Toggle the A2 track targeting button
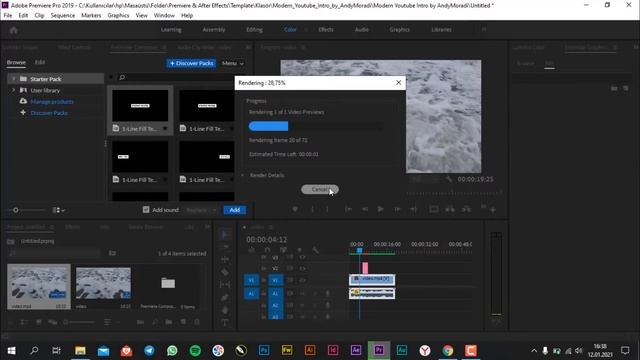 tap(275, 305)
